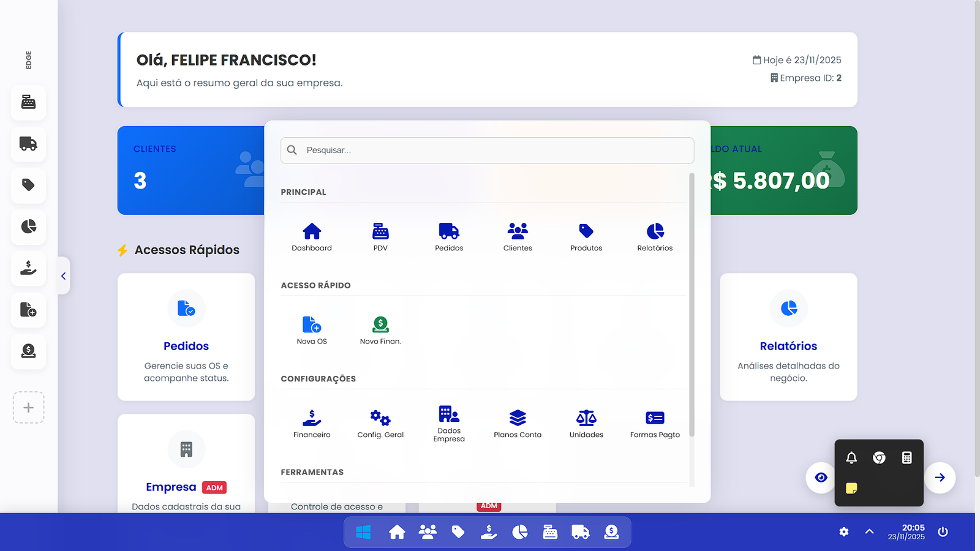
Task: Expand the taskbar chevron-up control
Action: coord(869,531)
